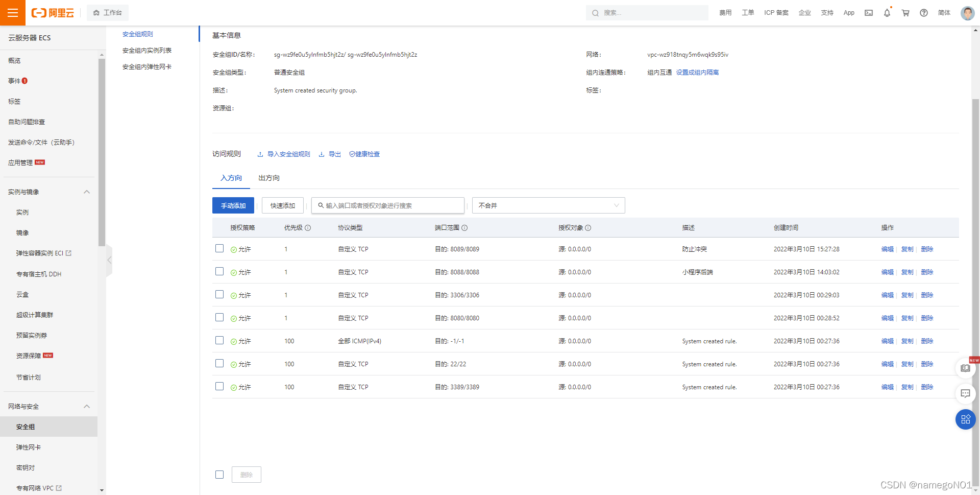Open Cloud Shell terminal icon

(868, 13)
